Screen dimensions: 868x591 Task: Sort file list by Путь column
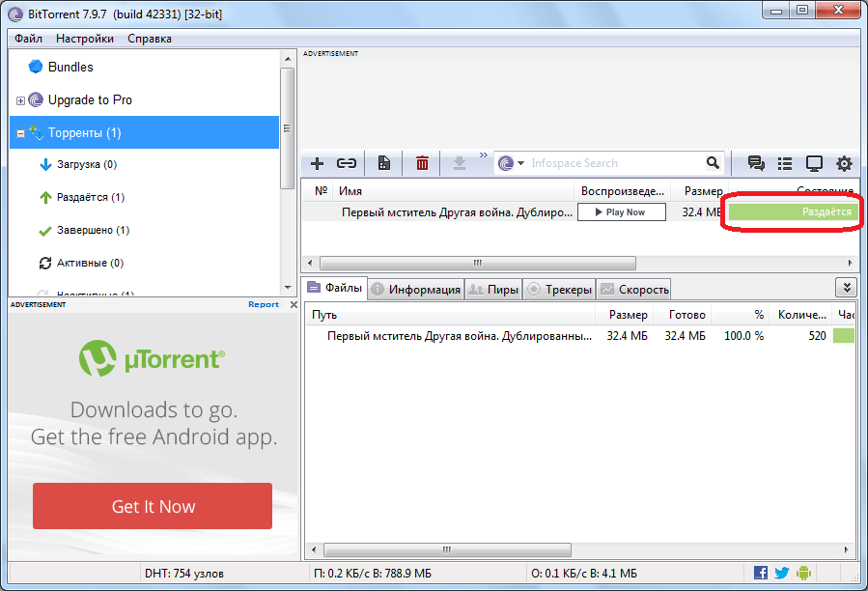pyautogui.click(x=450, y=315)
